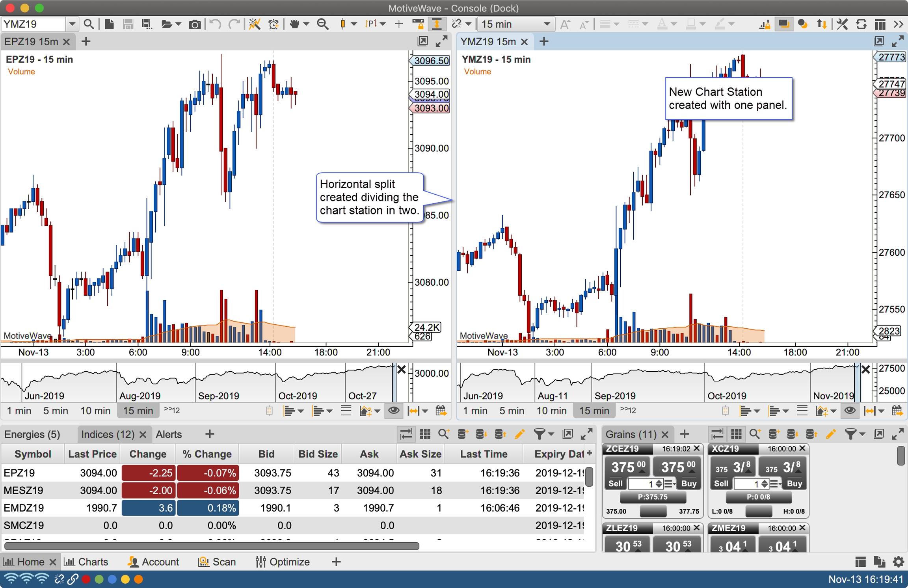Create a new chart document

coord(109,24)
